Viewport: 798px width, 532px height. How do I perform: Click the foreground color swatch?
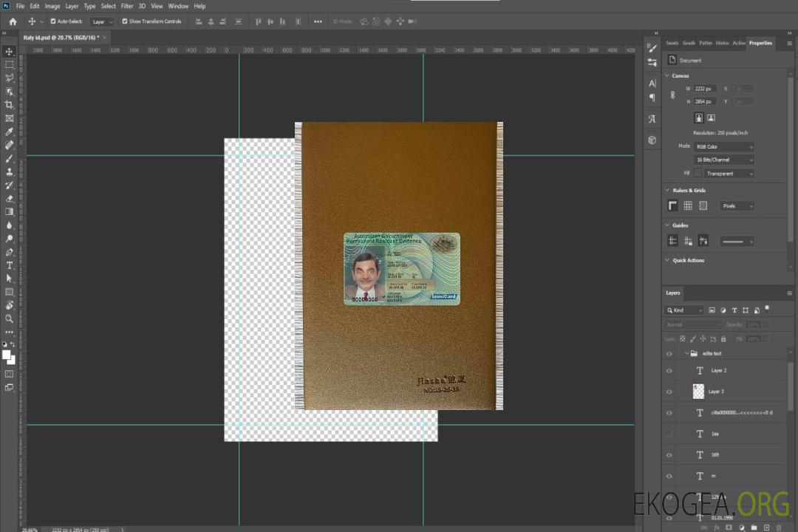click(x=7, y=355)
